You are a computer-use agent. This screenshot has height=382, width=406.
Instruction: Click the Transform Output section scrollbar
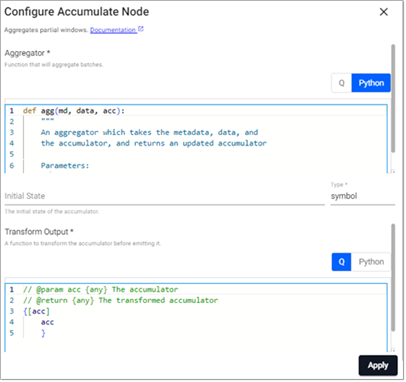(393, 278)
